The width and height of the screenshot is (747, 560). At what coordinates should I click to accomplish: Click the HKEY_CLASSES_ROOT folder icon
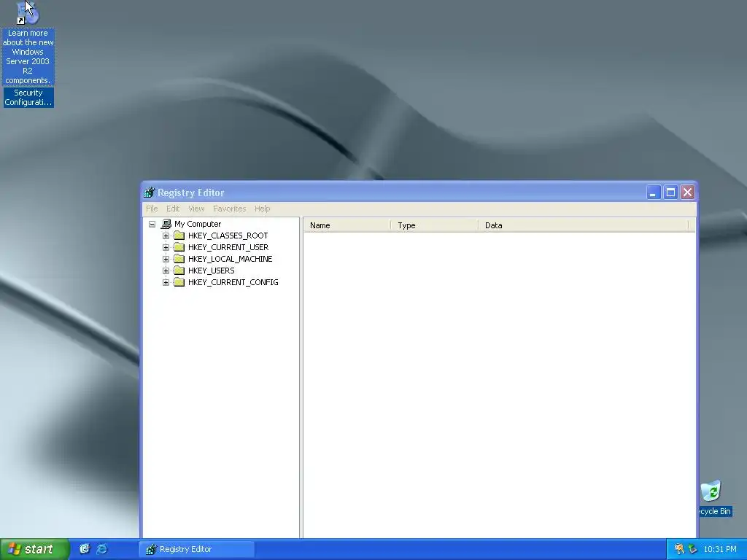[x=179, y=236]
